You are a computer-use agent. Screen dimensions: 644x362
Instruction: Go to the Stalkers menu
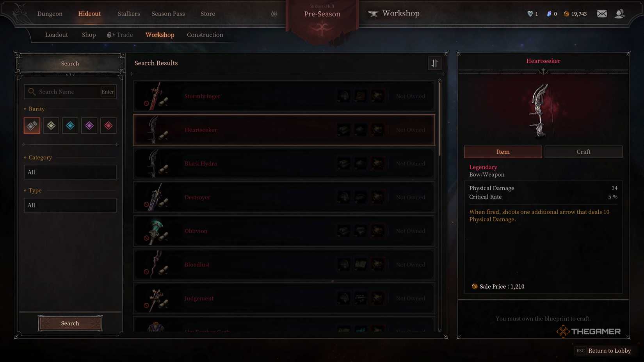129,14
